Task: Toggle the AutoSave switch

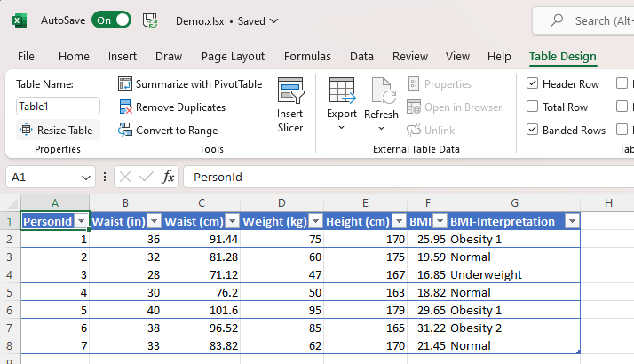Action: click(x=111, y=20)
